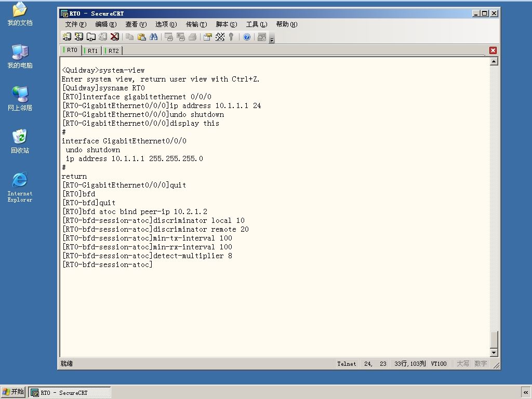Click the terminal scrollbar down arrow
This screenshot has height=399, width=532.
coord(494,353)
